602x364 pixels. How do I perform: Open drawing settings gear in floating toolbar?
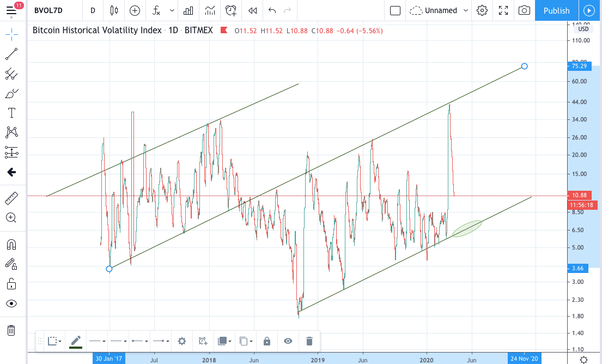point(182,341)
